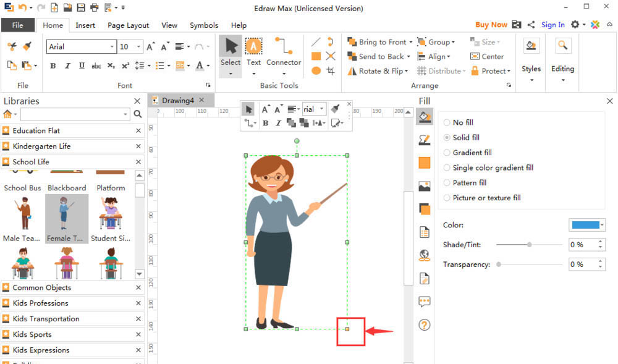Expand the fill Color dropdown

(x=602, y=225)
